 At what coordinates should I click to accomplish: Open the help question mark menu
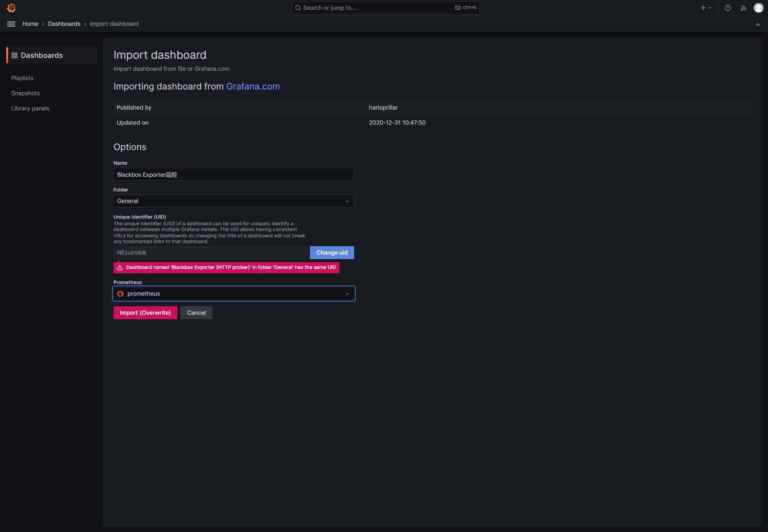pos(728,8)
